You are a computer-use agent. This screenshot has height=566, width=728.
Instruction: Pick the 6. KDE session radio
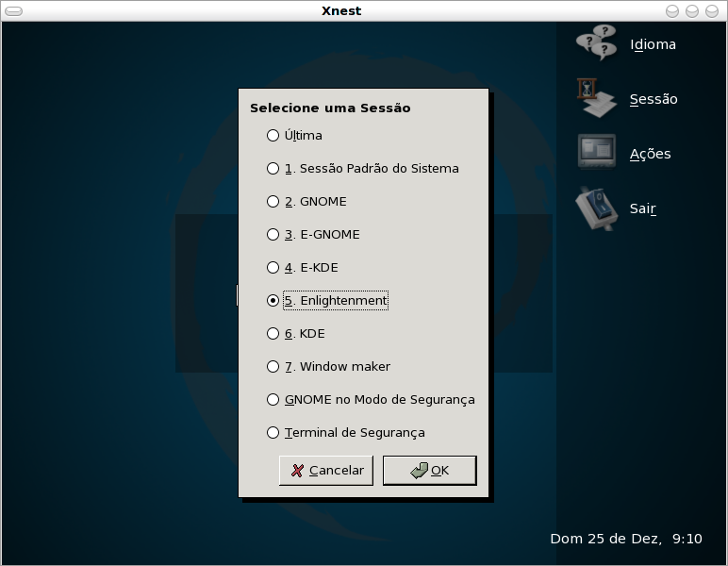click(296, 333)
